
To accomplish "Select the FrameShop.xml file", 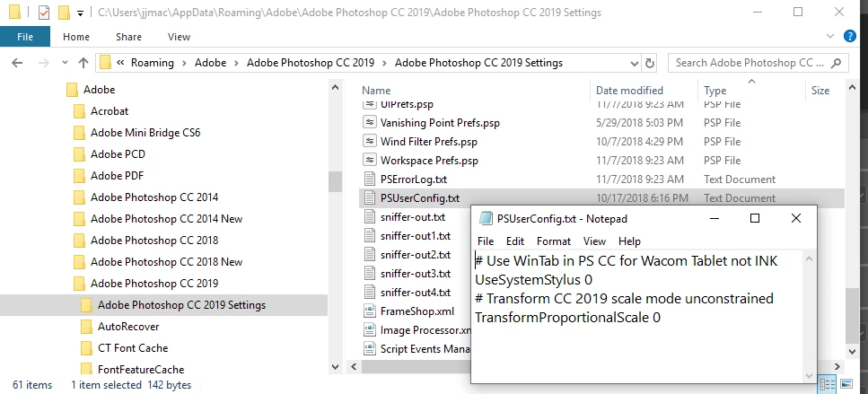I will 416,311.
